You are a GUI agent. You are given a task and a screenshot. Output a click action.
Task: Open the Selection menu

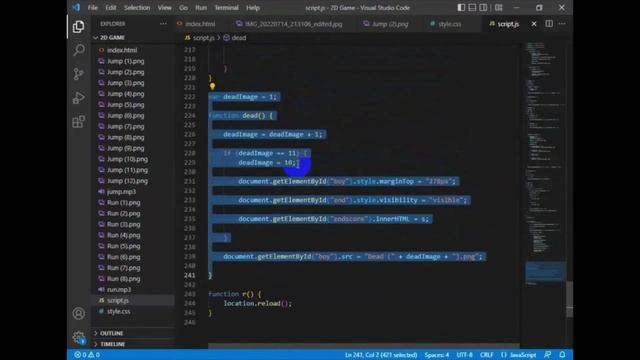pyautogui.click(x=137, y=8)
